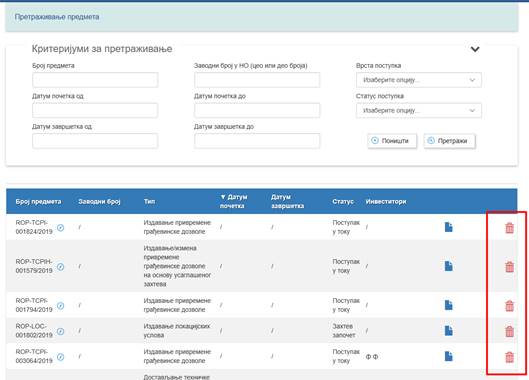Screen dimensions: 529x380
Task: Delete case ROP-TCPI-001794/2019 with trash icon
Action: click(x=509, y=305)
